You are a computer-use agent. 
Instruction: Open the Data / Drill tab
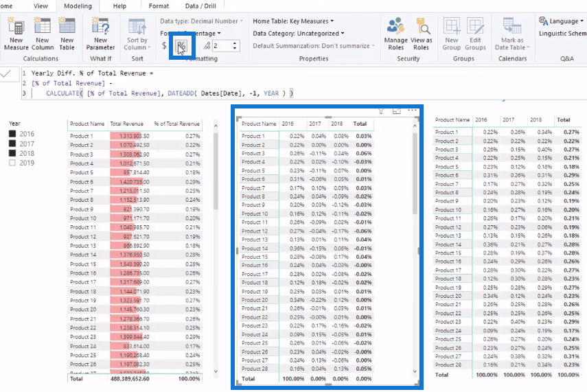click(200, 6)
